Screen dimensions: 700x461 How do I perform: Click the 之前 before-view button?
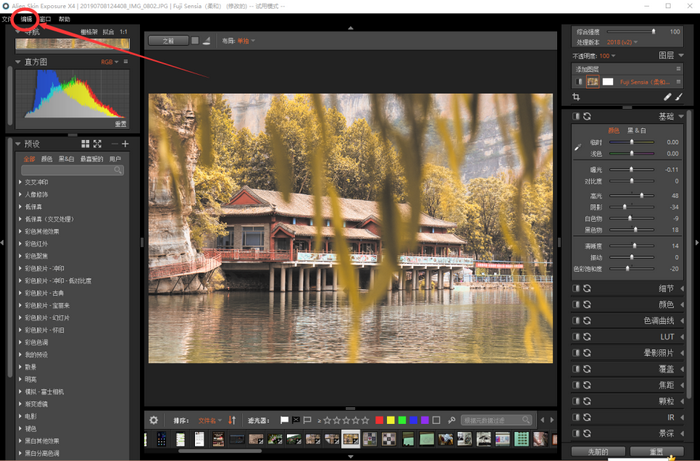167,41
